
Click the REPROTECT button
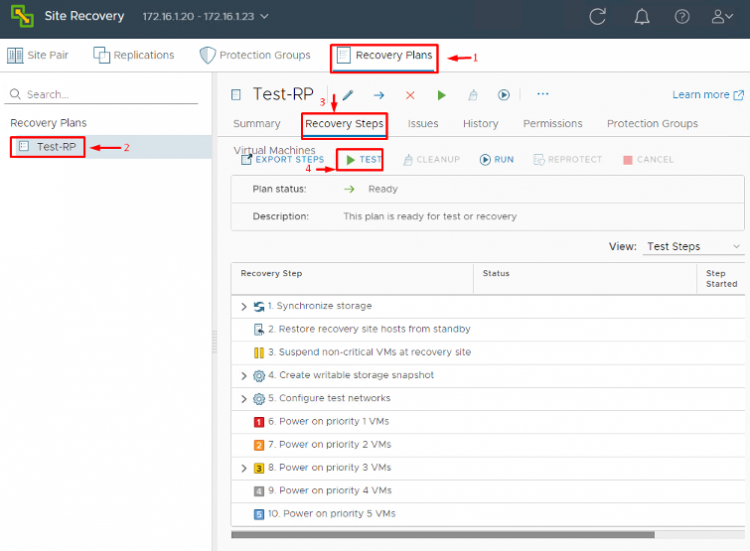pos(568,160)
